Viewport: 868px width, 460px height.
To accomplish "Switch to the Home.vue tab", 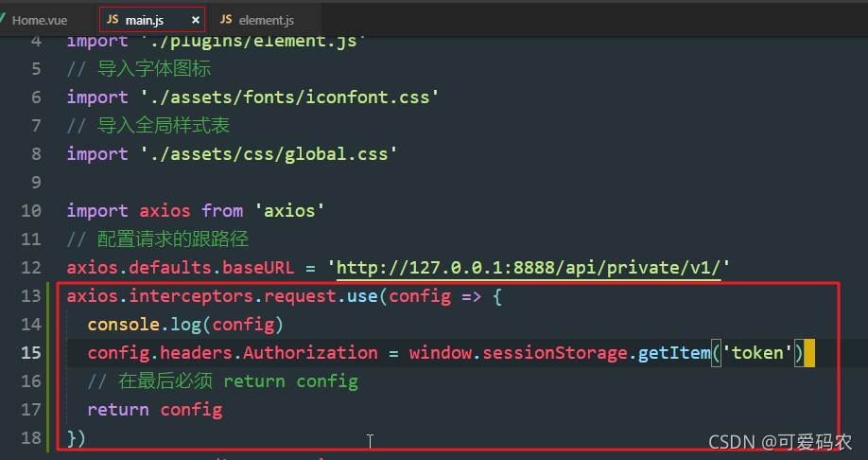I will [x=40, y=21].
